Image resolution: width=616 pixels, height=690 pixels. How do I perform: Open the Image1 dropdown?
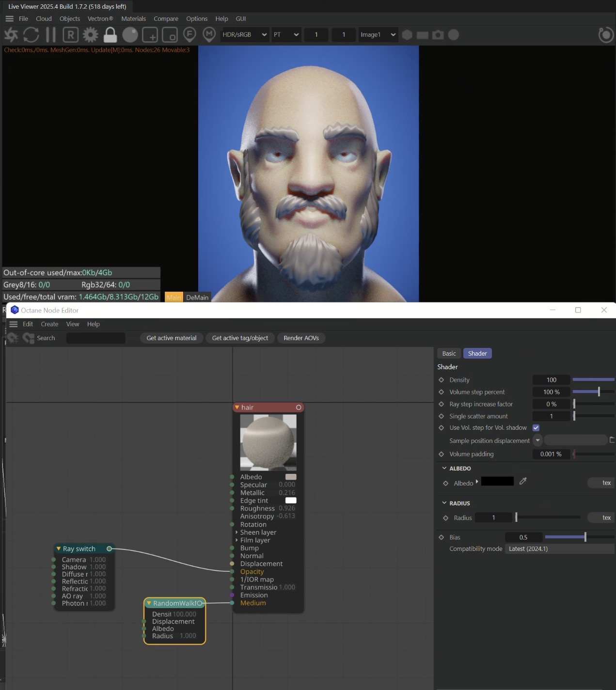[x=378, y=35]
